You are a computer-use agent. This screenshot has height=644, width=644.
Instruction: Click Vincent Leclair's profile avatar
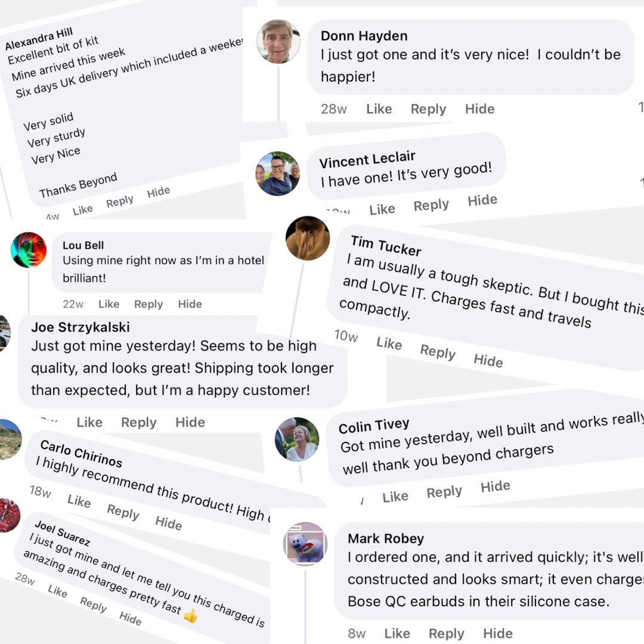(278, 174)
